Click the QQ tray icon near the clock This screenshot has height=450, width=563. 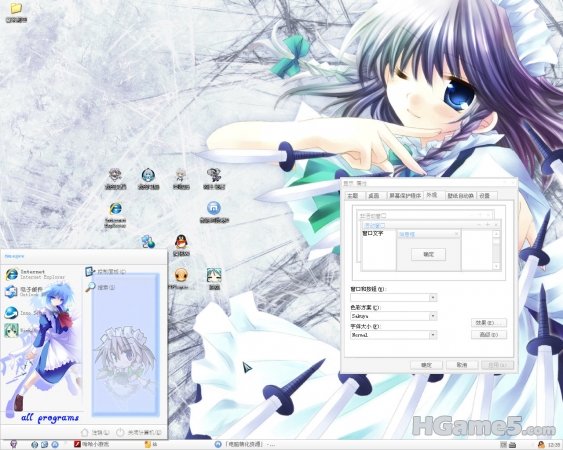[540, 445]
